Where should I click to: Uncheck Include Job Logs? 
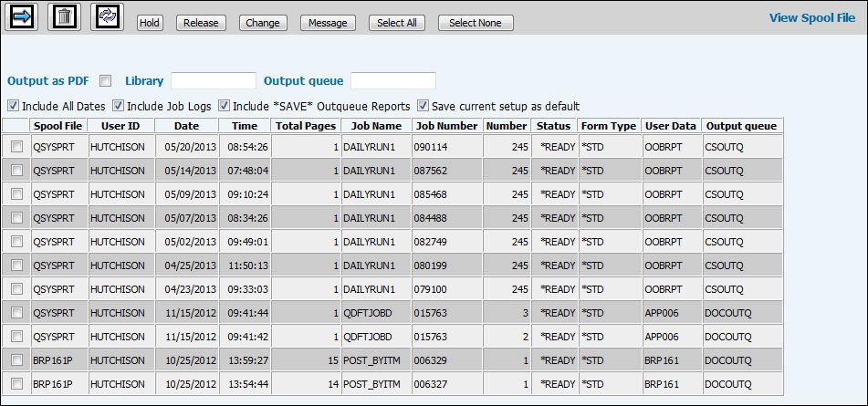[118, 105]
